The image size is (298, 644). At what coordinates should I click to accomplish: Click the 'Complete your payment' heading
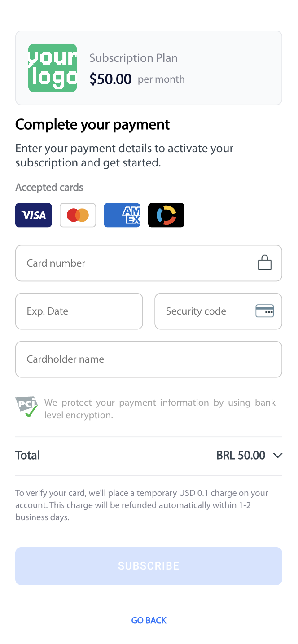92,124
